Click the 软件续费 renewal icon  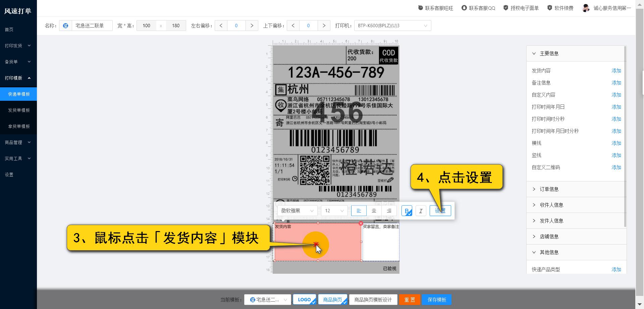(x=549, y=7)
